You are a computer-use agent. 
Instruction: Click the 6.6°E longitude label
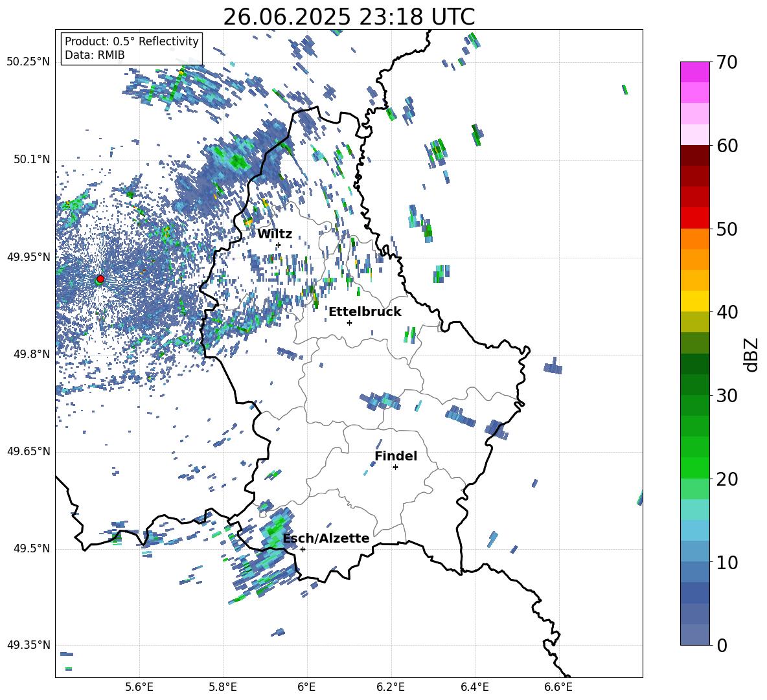pyautogui.click(x=558, y=688)
